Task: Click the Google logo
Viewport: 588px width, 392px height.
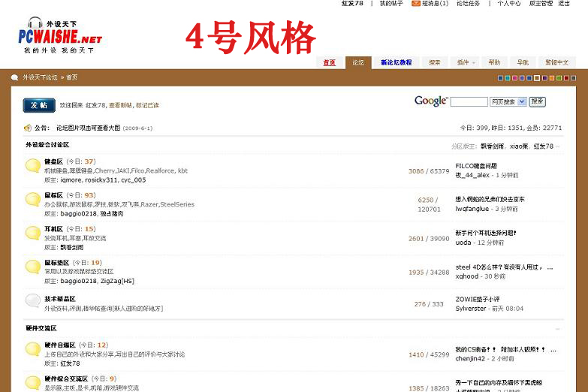Action: pos(430,101)
